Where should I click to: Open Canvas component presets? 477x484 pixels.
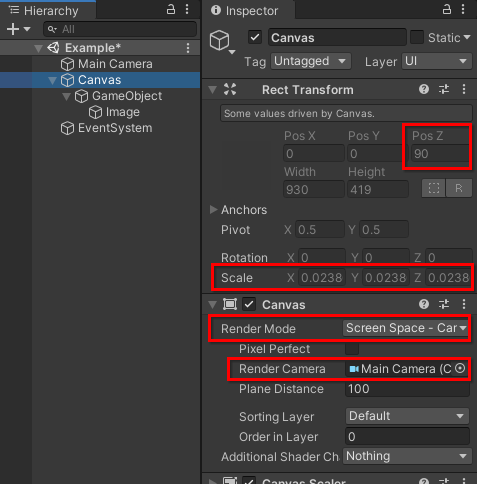click(444, 304)
